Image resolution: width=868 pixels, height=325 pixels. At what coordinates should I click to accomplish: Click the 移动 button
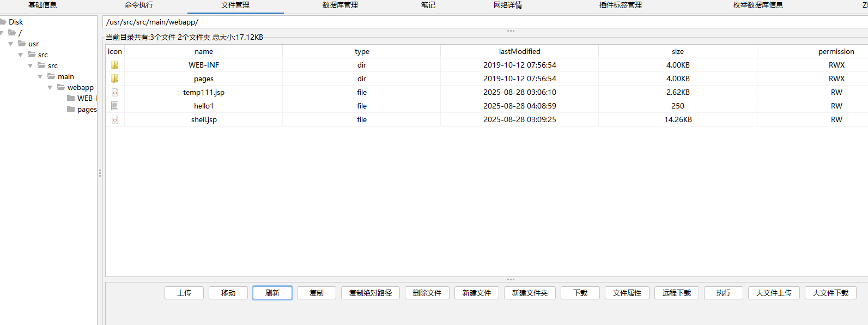click(228, 293)
